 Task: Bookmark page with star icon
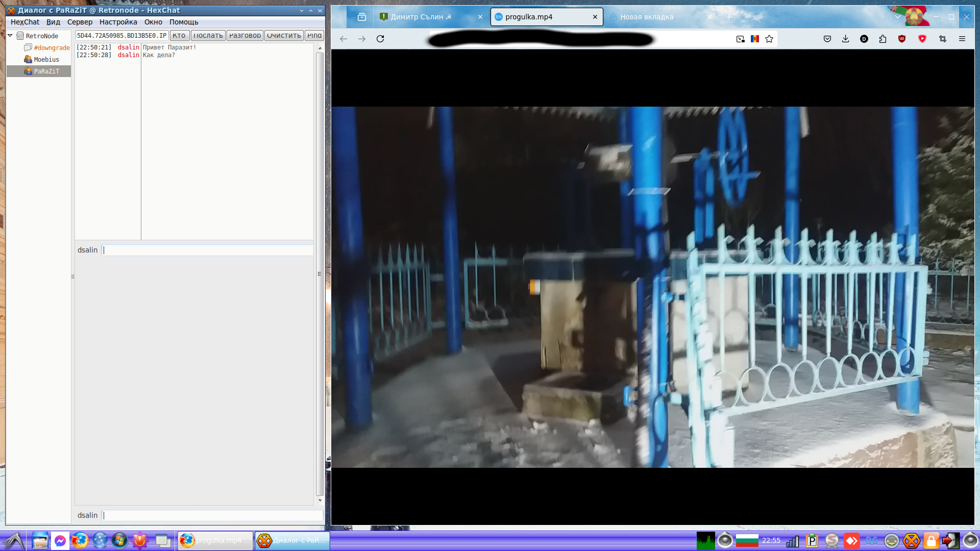coord(769,39)
